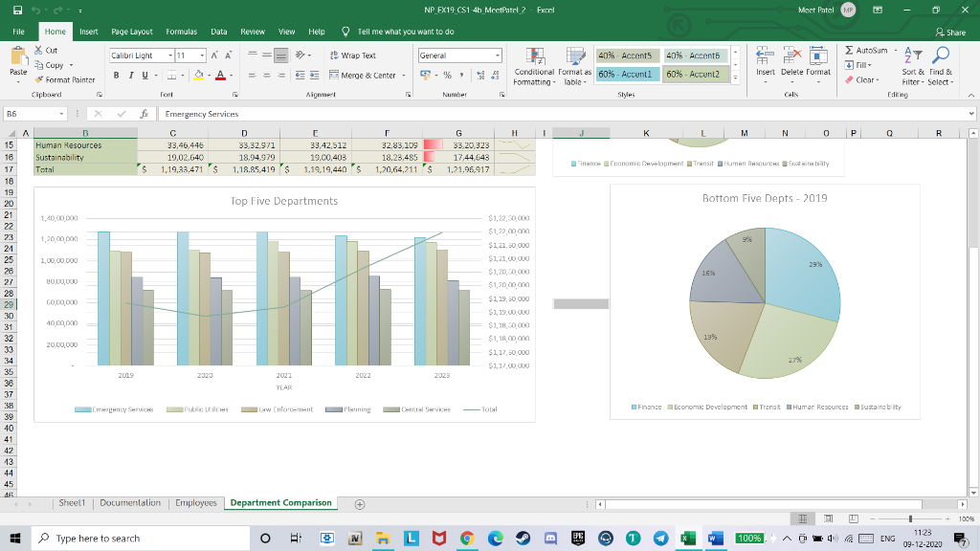Image resolution: width=980 pixels, height=551 pixels.
Task: Open font name Calibri Light dropdown
Action: click(170, 55)
